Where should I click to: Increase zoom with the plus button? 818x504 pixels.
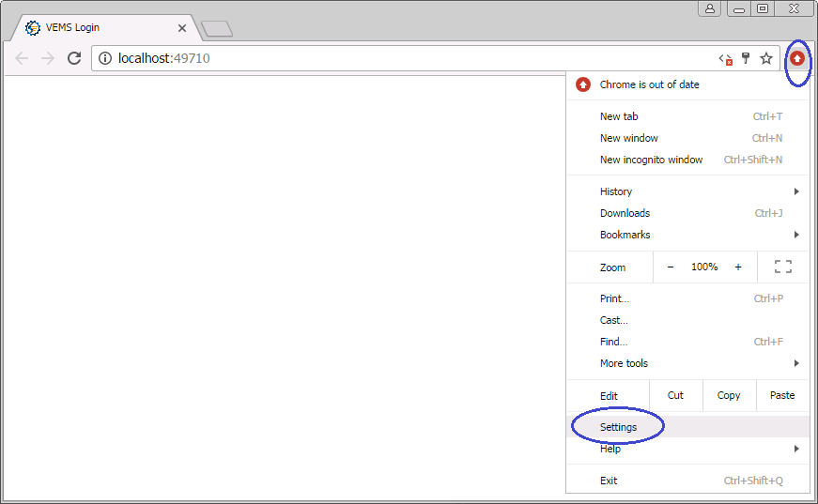tap(738, 267)
